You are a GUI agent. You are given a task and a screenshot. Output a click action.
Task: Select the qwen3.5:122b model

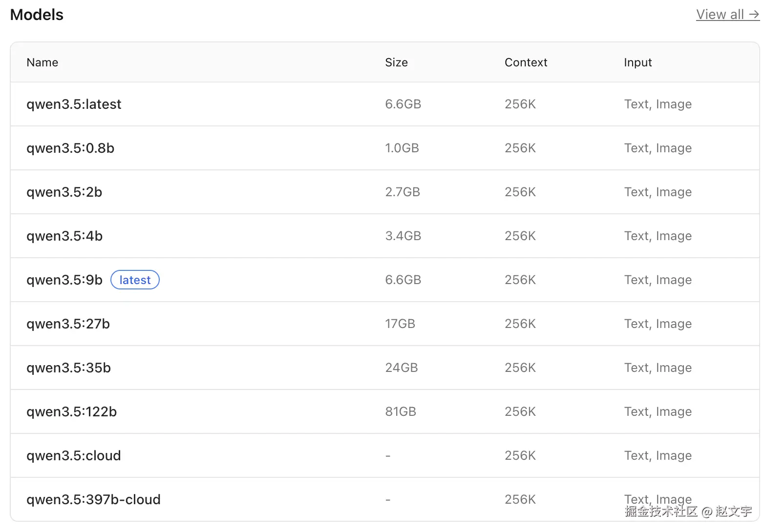(x=71, y=412)
